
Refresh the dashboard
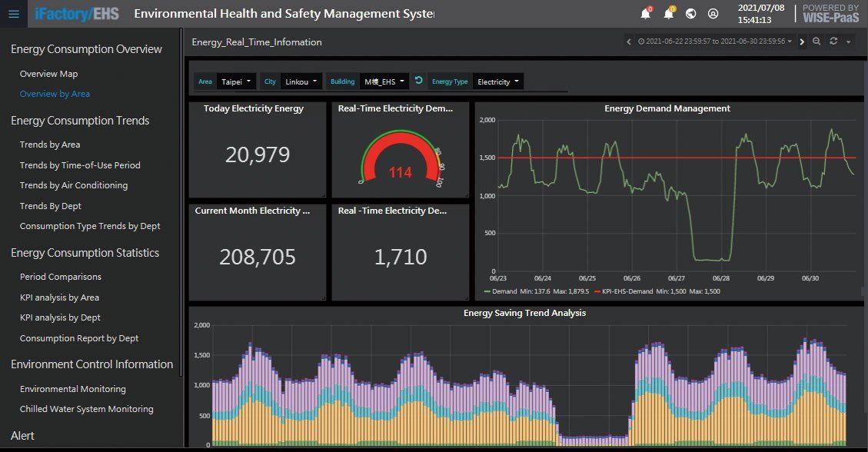(x=833, y=42)
